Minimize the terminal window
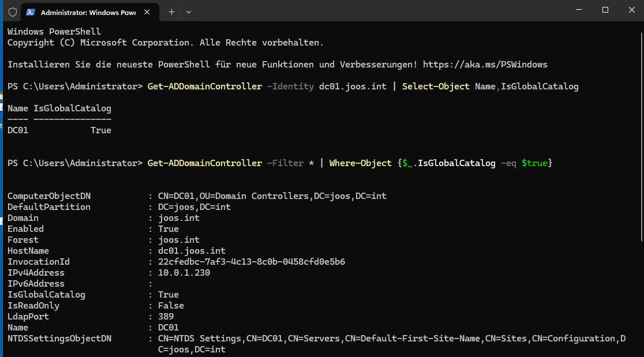This screenshot has height=357, width=644. (579, 10)
